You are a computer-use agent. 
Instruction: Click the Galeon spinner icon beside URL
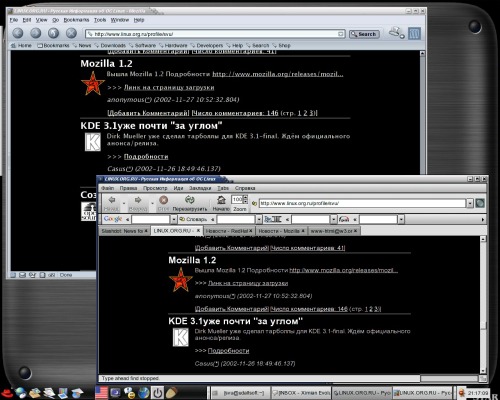(x=480, y=203)
